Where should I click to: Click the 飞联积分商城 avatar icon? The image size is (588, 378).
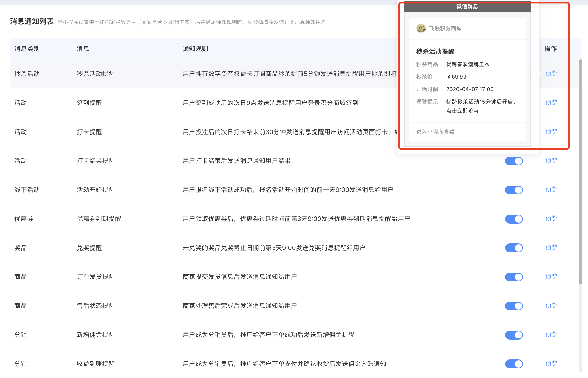tap(421, 28)
